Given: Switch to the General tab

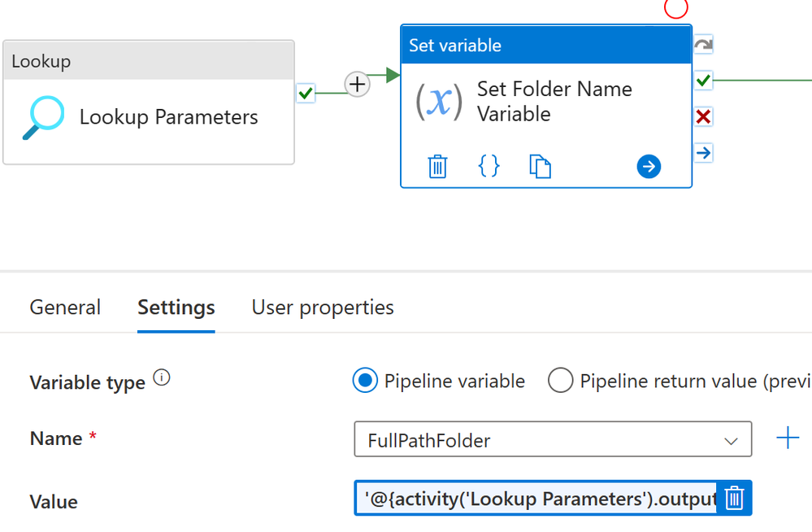Looking at the screenshot, I should pyautogui.click(x=65, y=307).
